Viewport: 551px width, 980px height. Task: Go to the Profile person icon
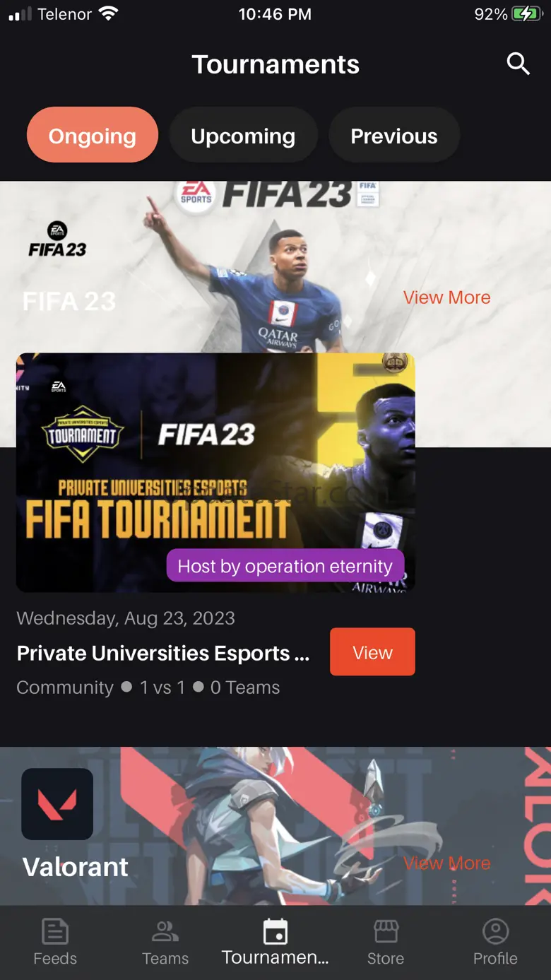[x=495, y=931]
